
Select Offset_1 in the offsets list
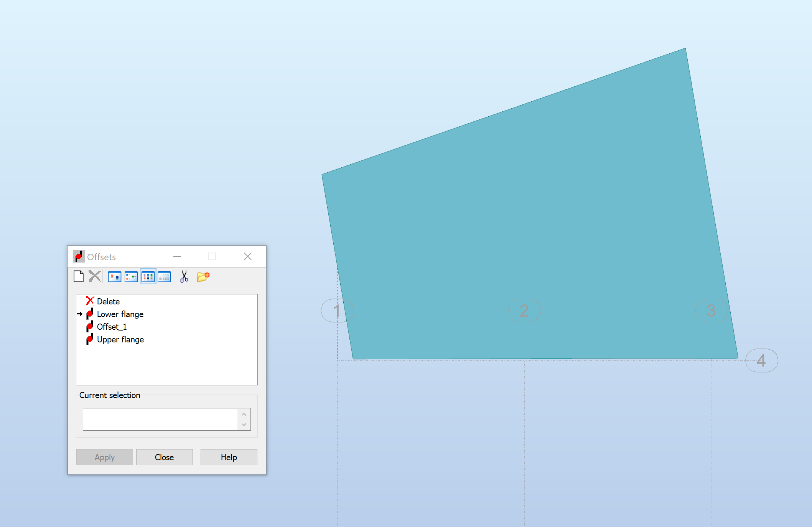(x=112, y=327)
